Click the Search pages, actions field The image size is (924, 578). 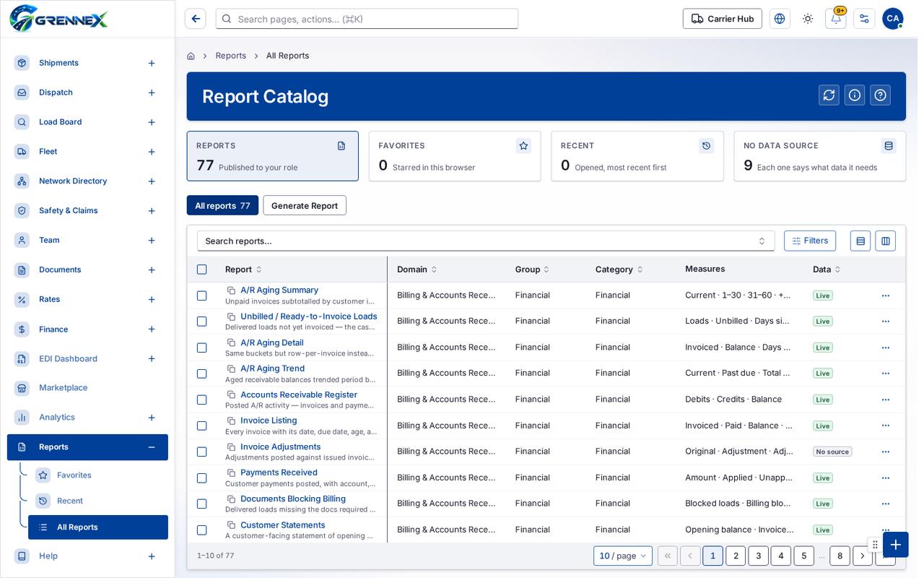coord(367,19)
